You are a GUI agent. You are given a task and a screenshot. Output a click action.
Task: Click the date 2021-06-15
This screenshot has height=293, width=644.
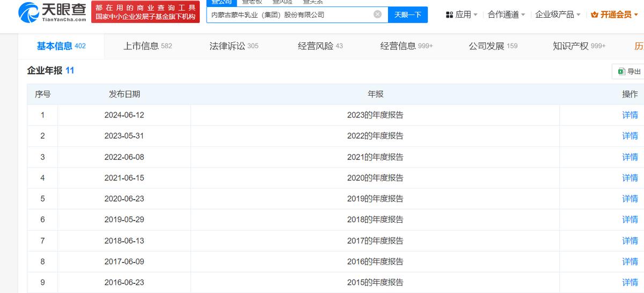[125, 178]
